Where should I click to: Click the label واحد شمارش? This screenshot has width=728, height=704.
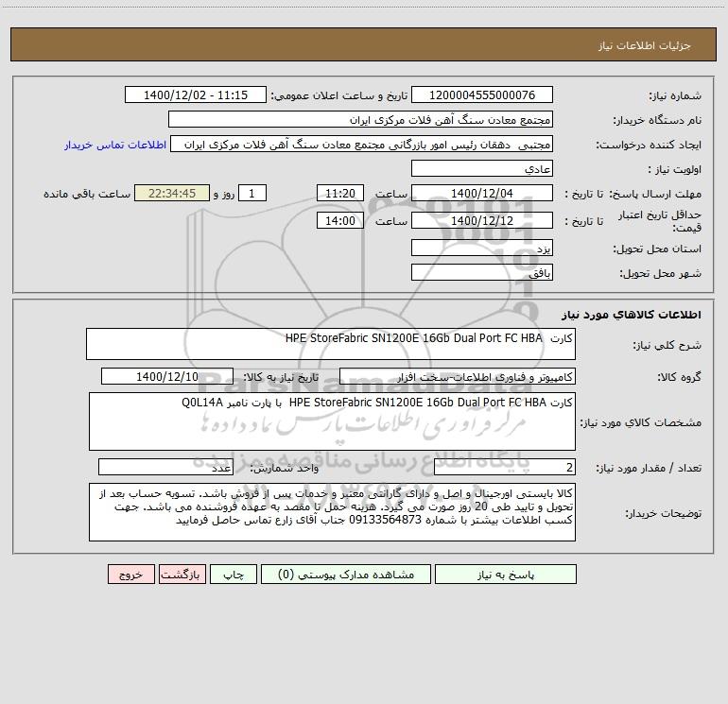coord(285,469)
